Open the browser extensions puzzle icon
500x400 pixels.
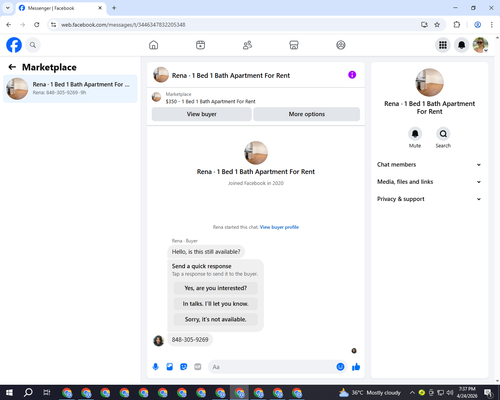tap(457, 25)
